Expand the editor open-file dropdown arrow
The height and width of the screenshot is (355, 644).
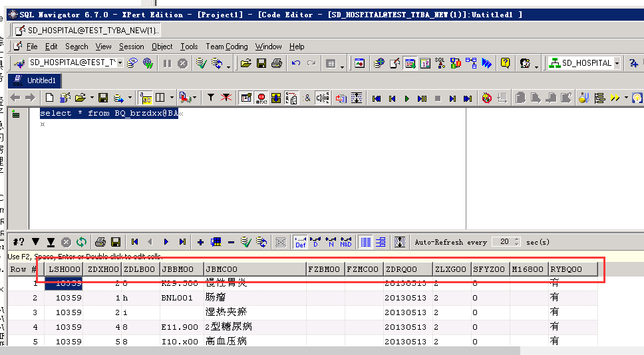[92, 98]
